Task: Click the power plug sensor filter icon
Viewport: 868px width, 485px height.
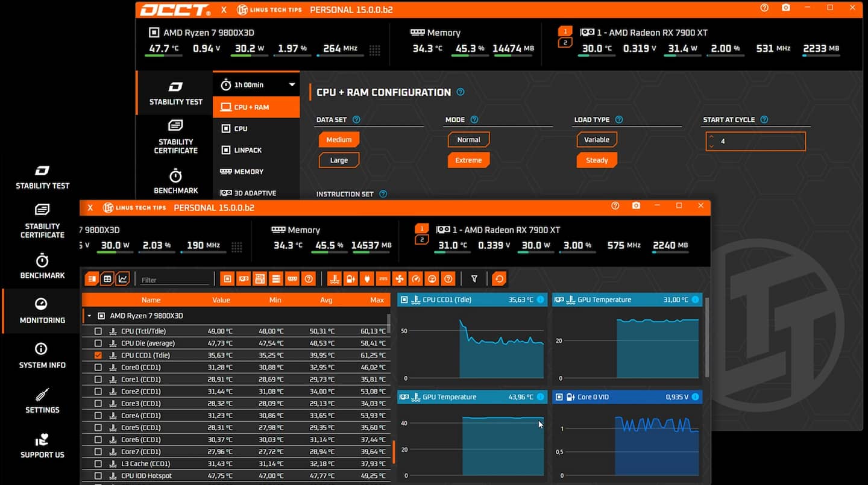Action: pos(366,279)
